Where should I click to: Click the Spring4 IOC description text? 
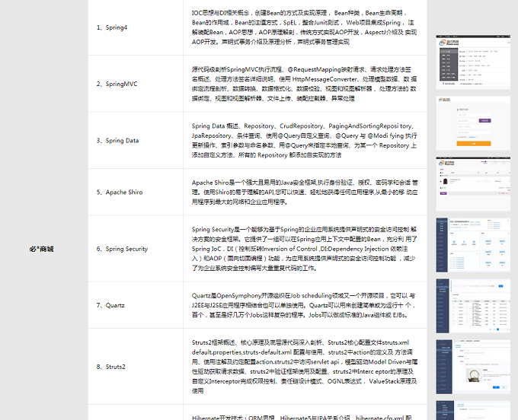[304, 27]
